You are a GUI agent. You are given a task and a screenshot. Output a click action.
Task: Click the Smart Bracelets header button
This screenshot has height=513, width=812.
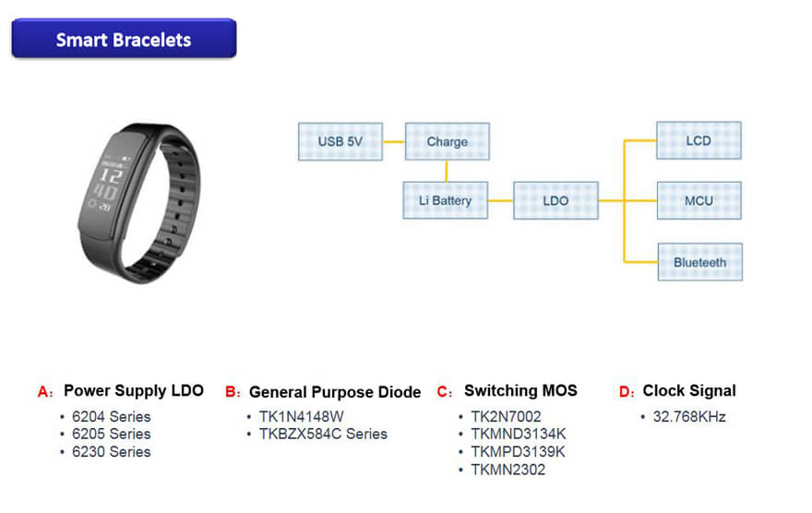[124, 40]
